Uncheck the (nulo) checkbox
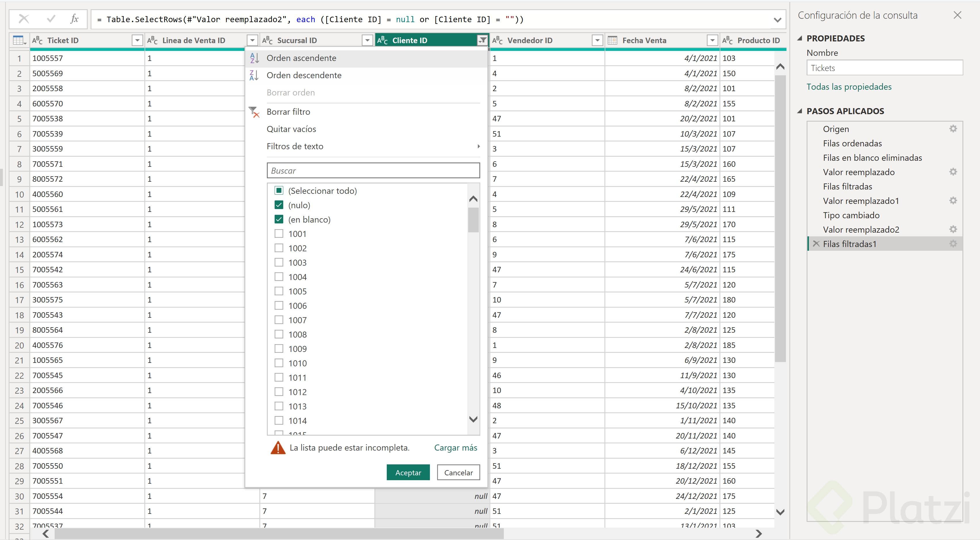The width and height of the screenshot is (980, 540). (x=279, y=205)
